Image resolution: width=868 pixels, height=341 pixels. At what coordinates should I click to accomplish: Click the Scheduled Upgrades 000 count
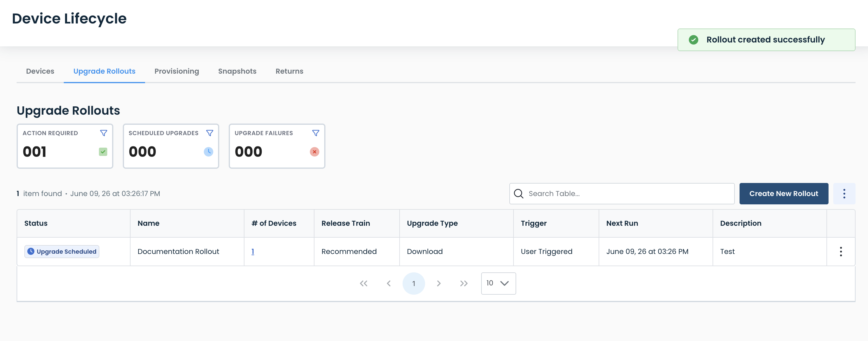pyautogui.click(x=142, y=152)
